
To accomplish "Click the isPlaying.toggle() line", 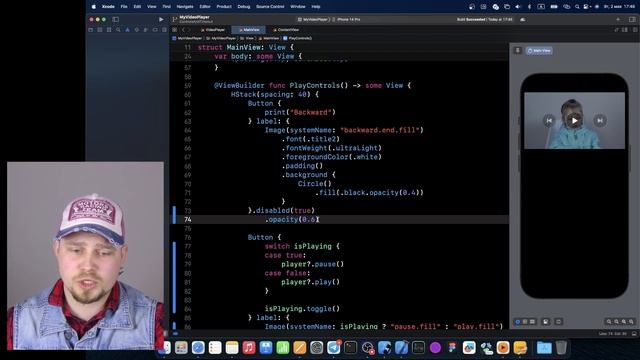I will 302,309.
